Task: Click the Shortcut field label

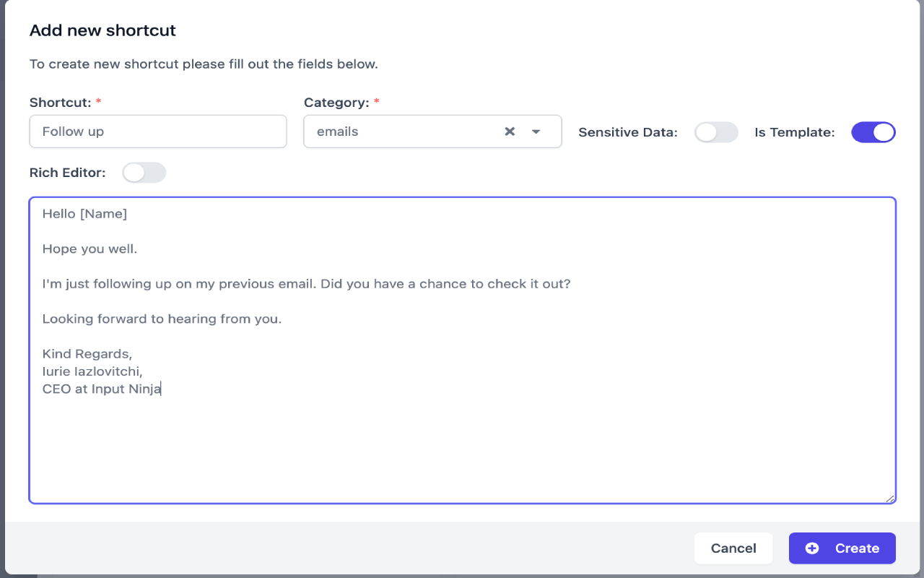Action: 61,103
